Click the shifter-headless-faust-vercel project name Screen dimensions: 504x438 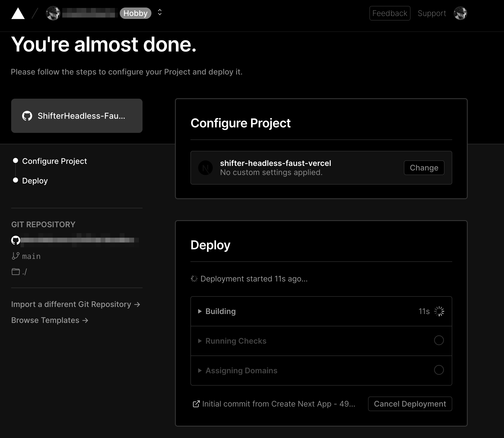275,163
